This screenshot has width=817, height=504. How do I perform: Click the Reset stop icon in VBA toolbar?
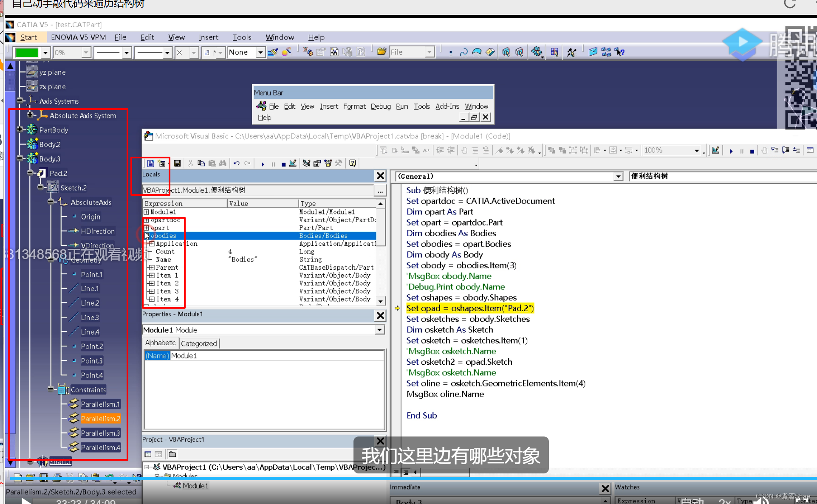tap(283, 164)
